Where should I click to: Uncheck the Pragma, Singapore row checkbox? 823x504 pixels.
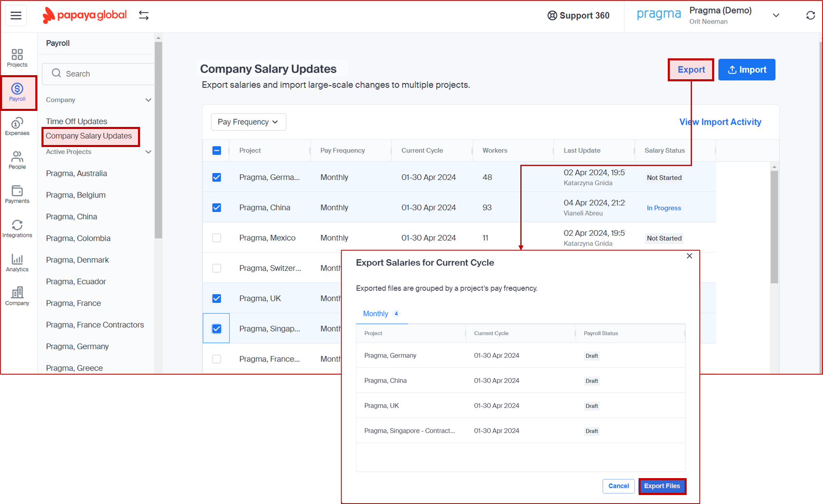217,329
